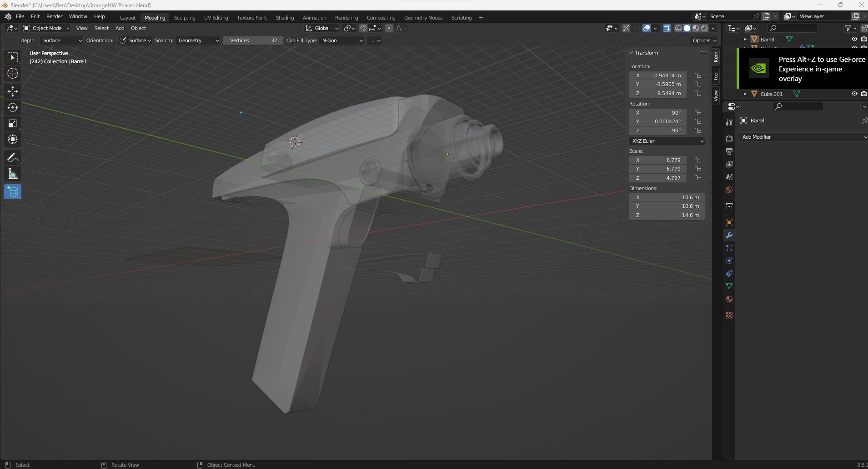Hide Barrell object with eye icon
868x469 pixels.
[x=854, y=40]
